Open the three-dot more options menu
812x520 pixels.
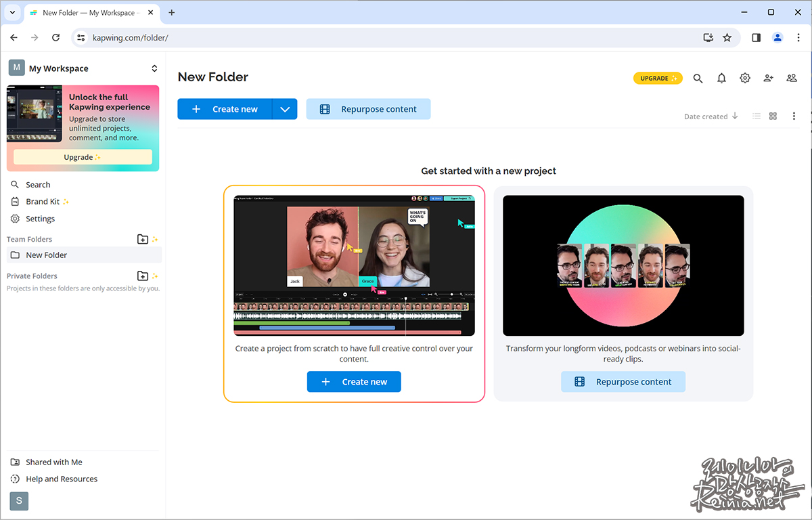794,116
